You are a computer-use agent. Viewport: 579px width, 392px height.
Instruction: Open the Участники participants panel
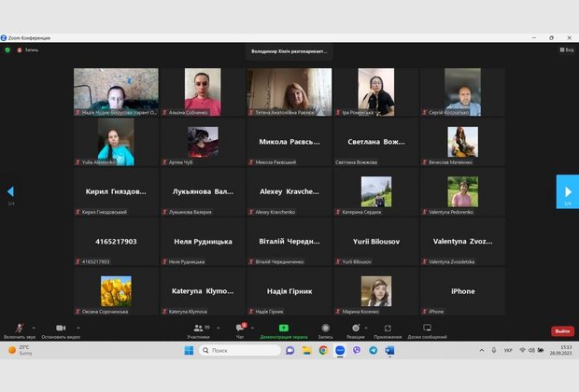pyautogui.click(x=198, y=329)
